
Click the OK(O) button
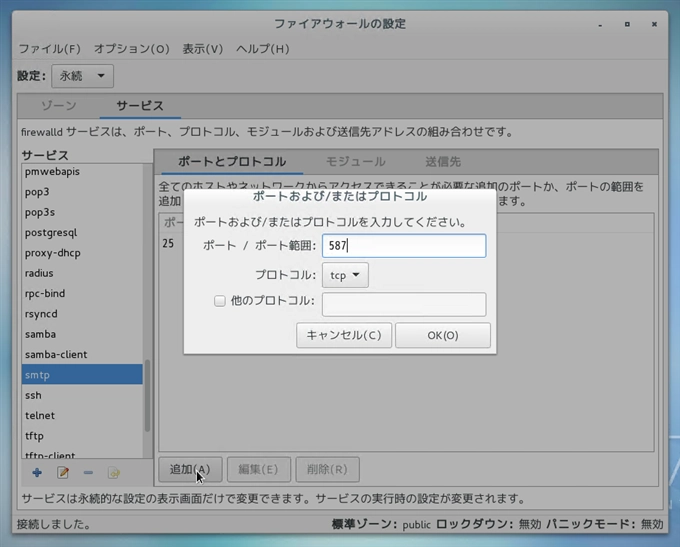point(443,335)
